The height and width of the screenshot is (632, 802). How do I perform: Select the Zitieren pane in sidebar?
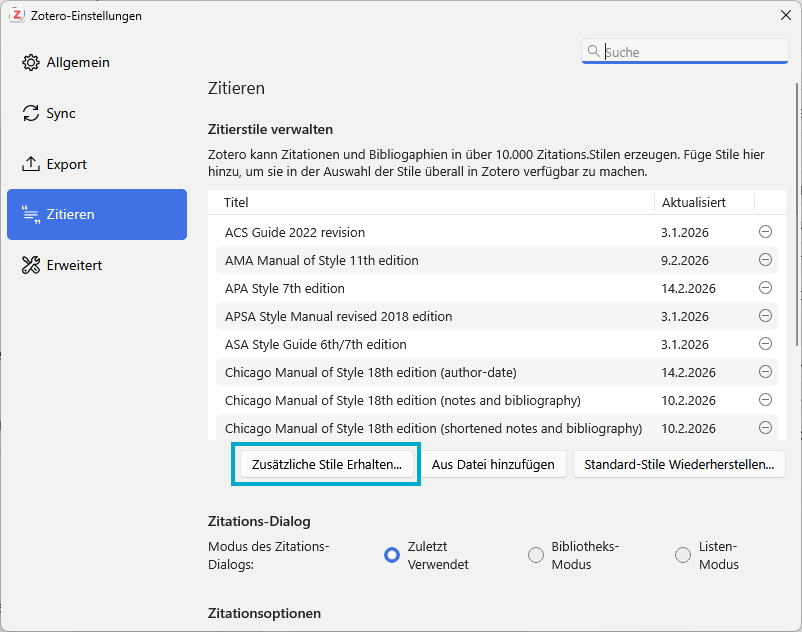[97, 214]
